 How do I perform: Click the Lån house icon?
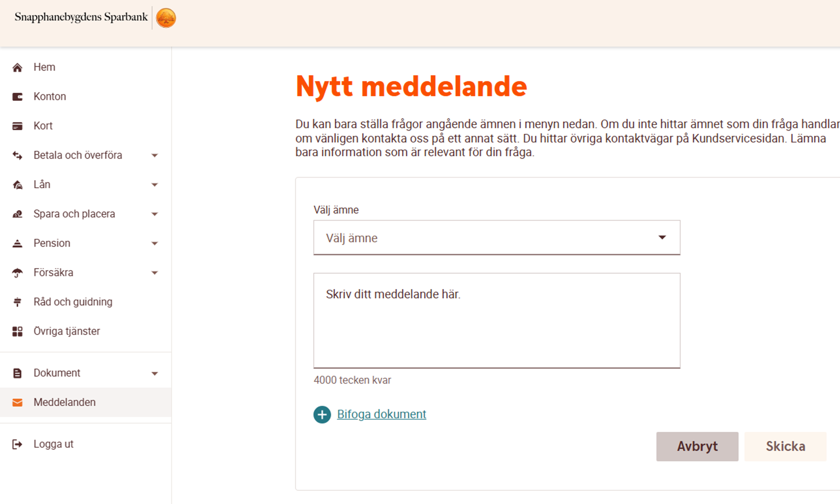click(x=17, y=185)
